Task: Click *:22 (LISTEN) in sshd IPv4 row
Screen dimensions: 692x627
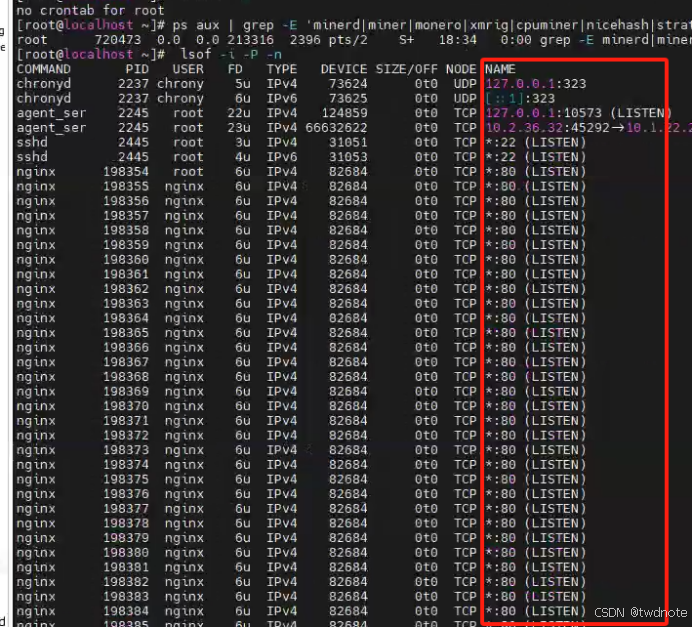Action: pyautogui.click(x=535, y=143)
